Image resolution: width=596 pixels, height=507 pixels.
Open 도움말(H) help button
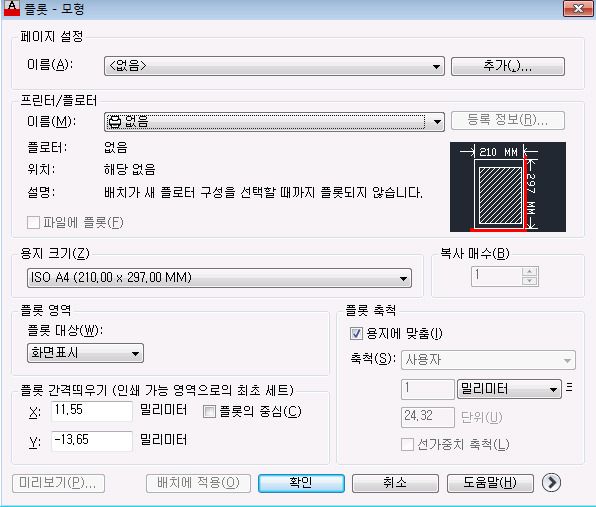pyautogui.click(x=490, y=483)
